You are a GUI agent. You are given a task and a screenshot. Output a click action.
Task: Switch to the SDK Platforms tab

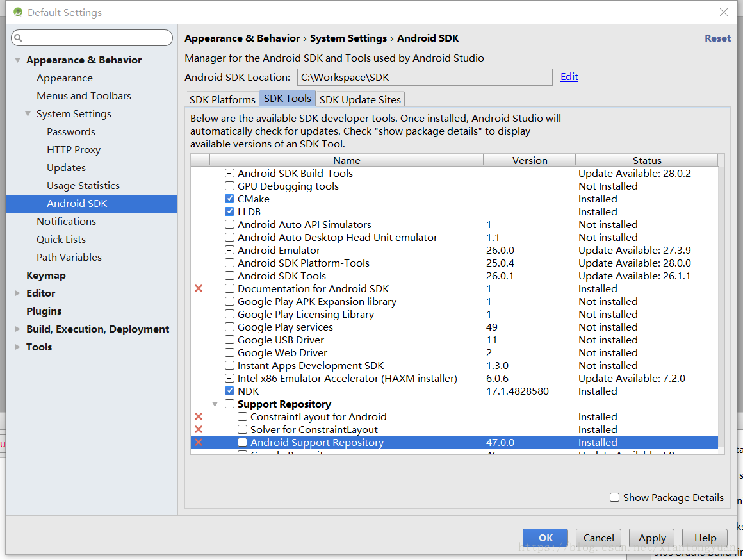[x=222, y=99]
